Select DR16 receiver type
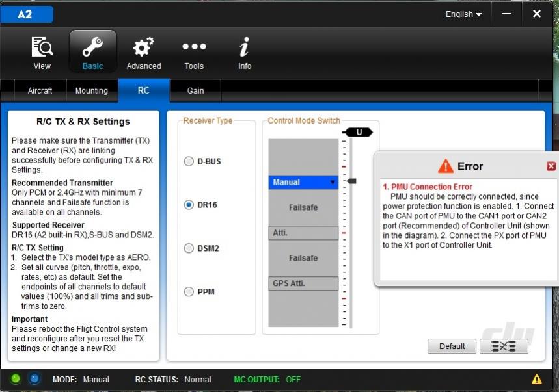The image size is (559, 392). [189, 205]
